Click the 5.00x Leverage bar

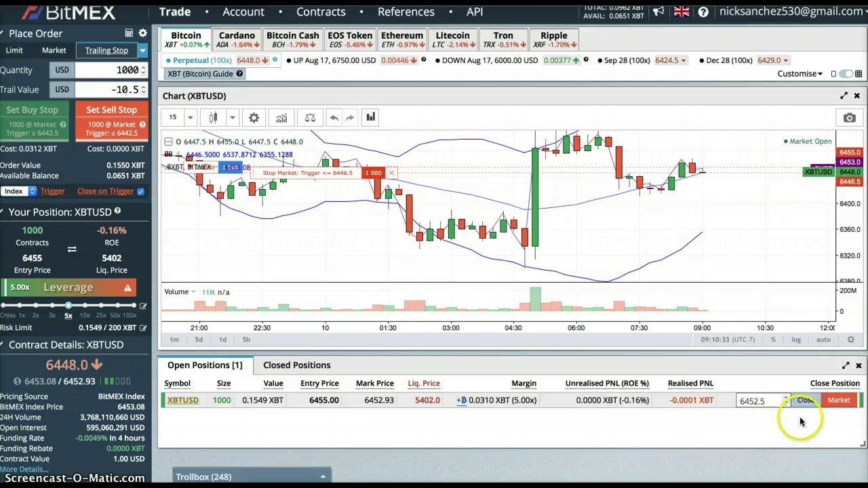click(68, 288)
